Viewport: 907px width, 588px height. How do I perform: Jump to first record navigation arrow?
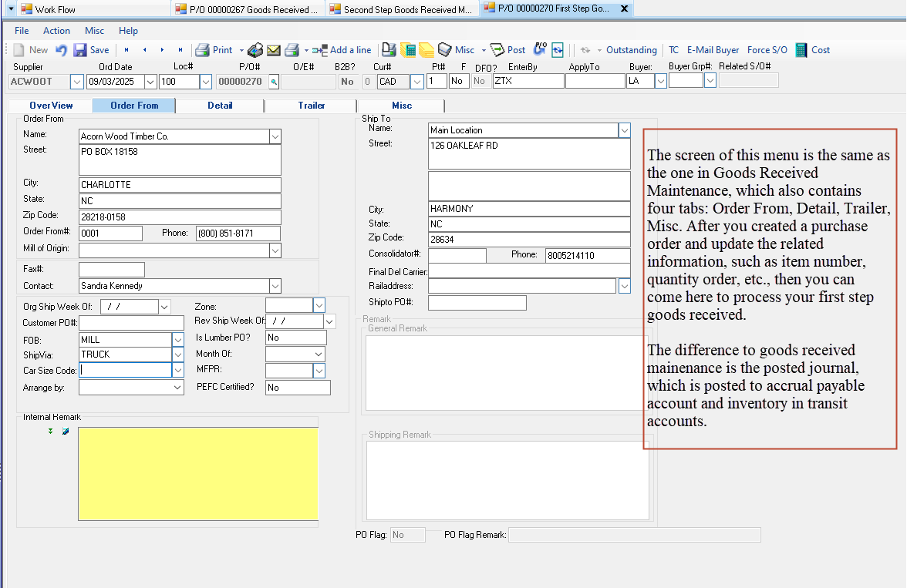point(126,50)
